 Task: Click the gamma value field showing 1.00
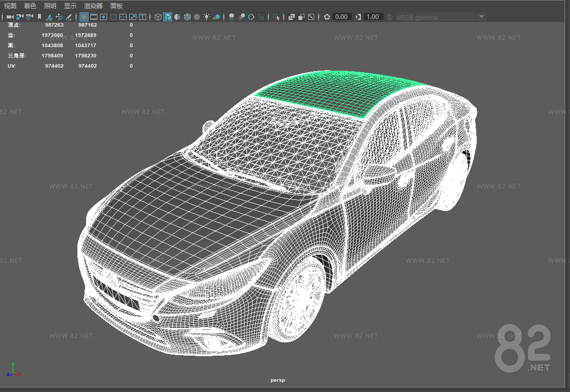click(373, 17)
